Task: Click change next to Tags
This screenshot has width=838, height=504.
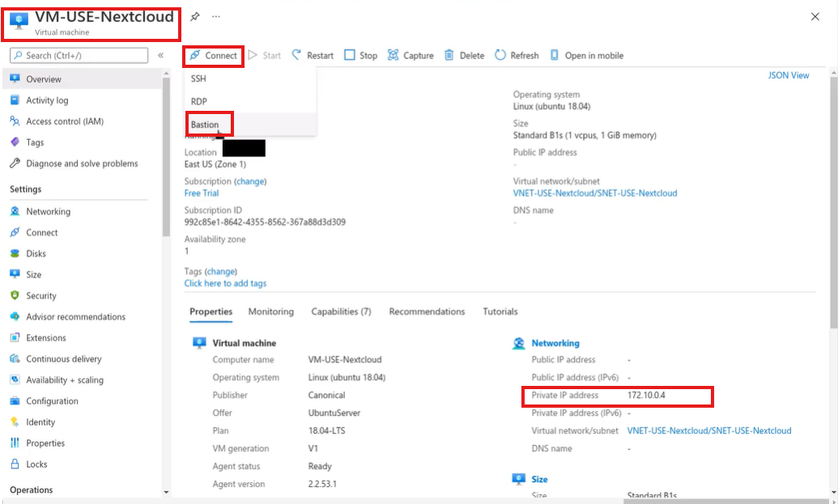Action: tap(221, 271)
